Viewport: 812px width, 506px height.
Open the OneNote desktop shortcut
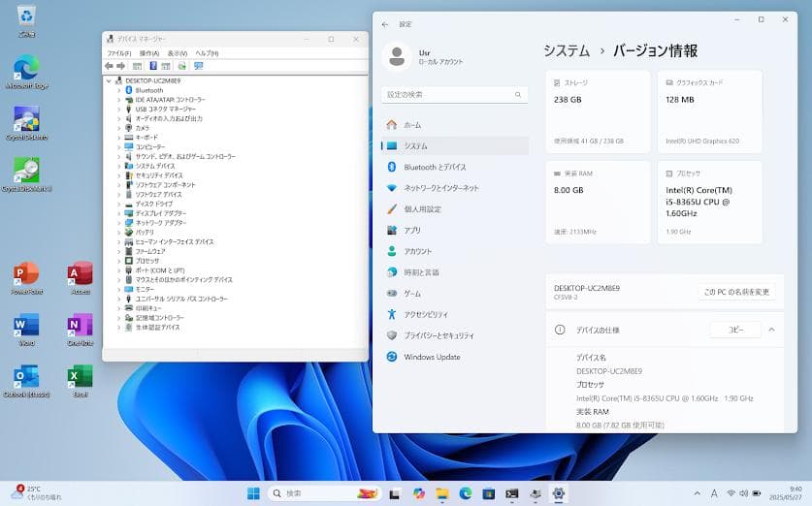[81, 330]
